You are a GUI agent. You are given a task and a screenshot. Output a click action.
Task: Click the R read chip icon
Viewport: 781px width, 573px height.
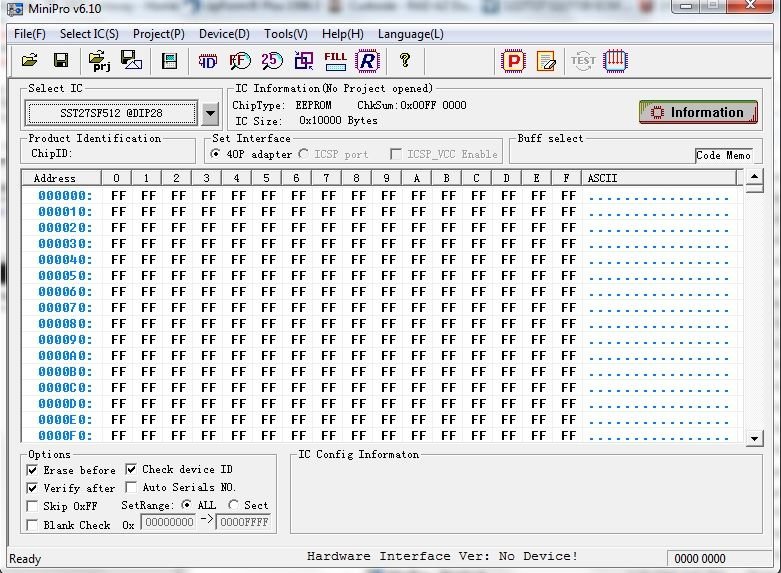pyautogui.click(x=368, y=61)
